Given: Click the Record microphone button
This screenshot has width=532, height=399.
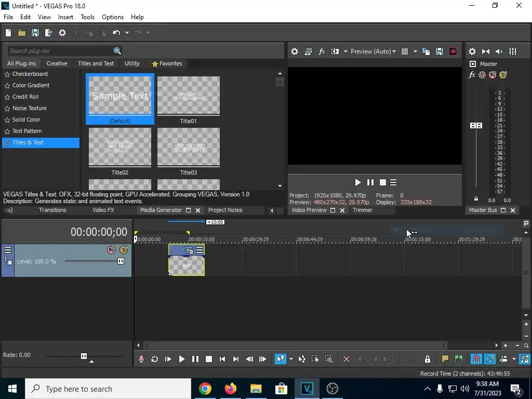Looking at the screenshot, I should (141, 359).
